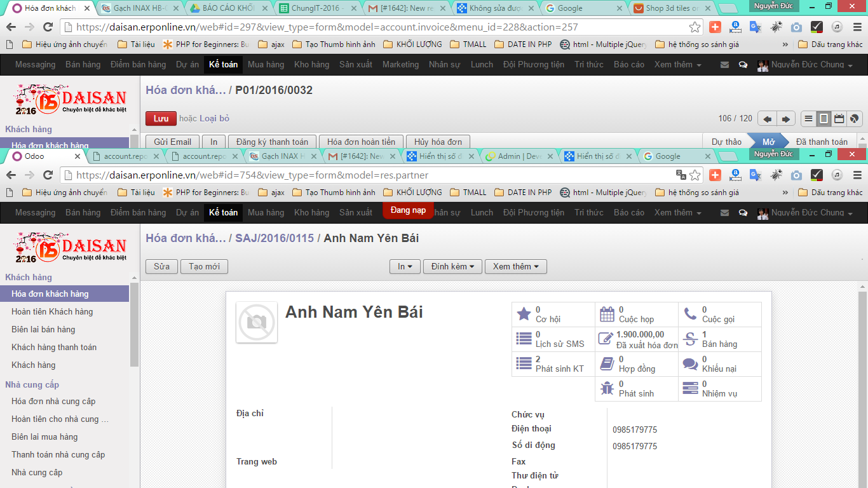868x488 pixels.
Task: Show the back window's hidden bookmarks chevron
Action: coord(785,44)
